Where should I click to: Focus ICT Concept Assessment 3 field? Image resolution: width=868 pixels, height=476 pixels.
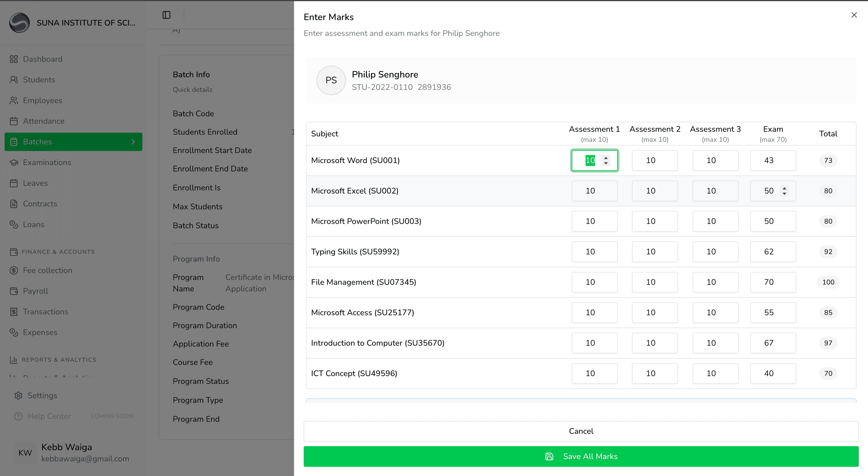(x=715, y=373)
